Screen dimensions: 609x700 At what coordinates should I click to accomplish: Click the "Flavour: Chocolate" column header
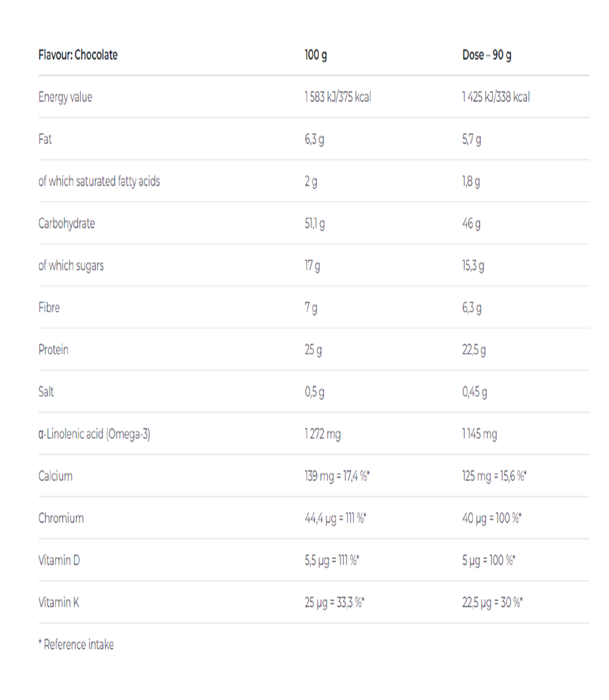click(x=78, y=55)
